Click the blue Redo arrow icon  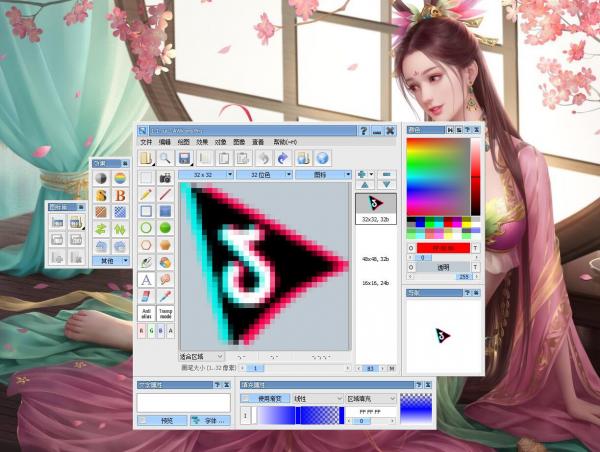point(283,158)
